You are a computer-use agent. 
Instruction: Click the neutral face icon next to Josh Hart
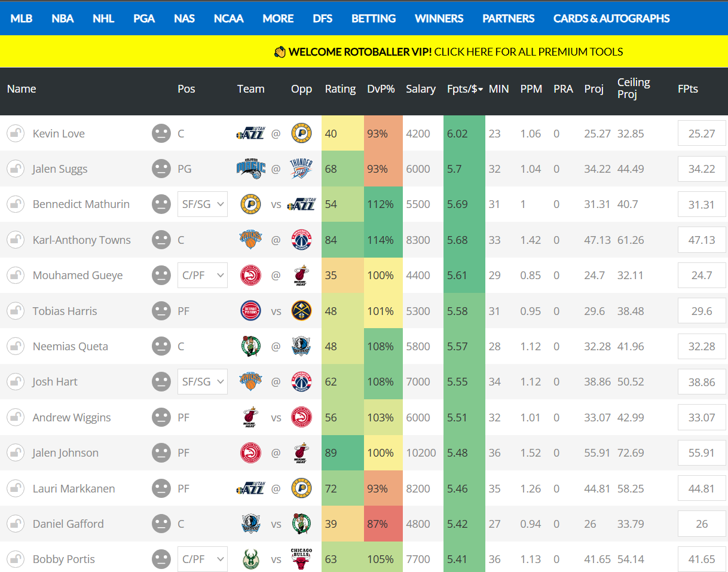click(161, 382)
